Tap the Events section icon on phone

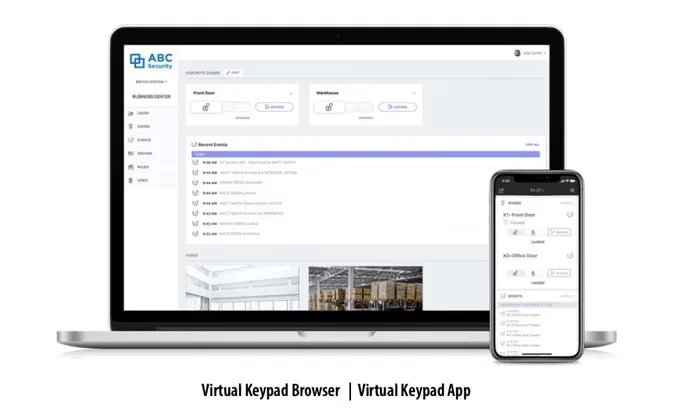coord(503,296)
